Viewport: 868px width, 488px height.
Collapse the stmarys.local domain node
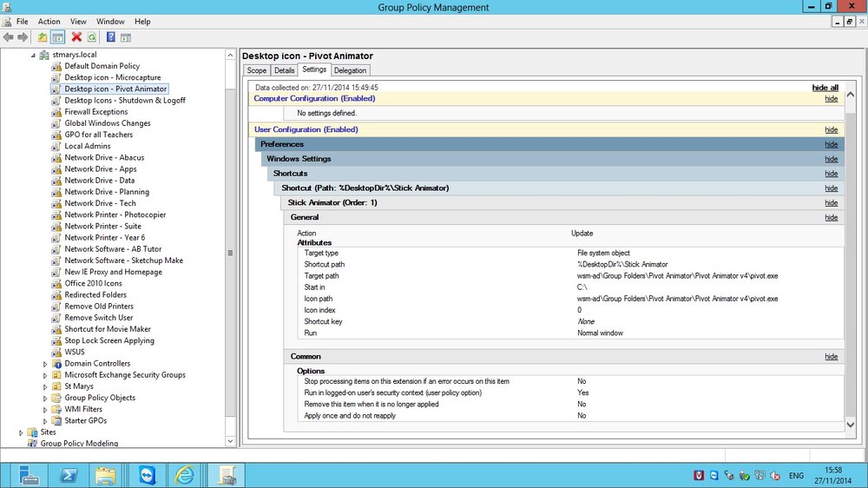(33, 55)
